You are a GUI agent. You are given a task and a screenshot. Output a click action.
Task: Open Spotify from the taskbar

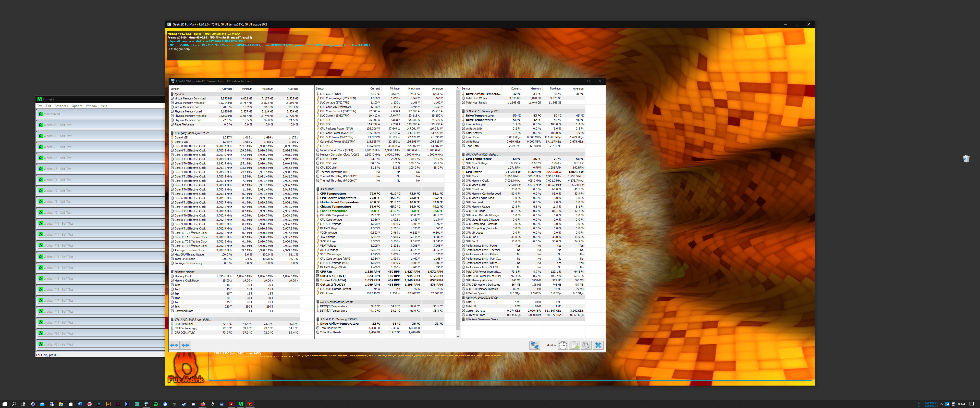(156, 404)
